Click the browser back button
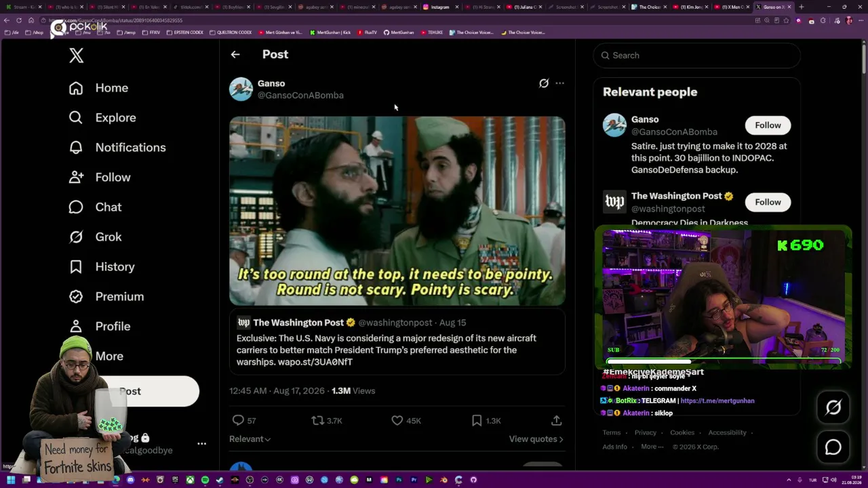This screenshot has height=488, width=868. 7,20
